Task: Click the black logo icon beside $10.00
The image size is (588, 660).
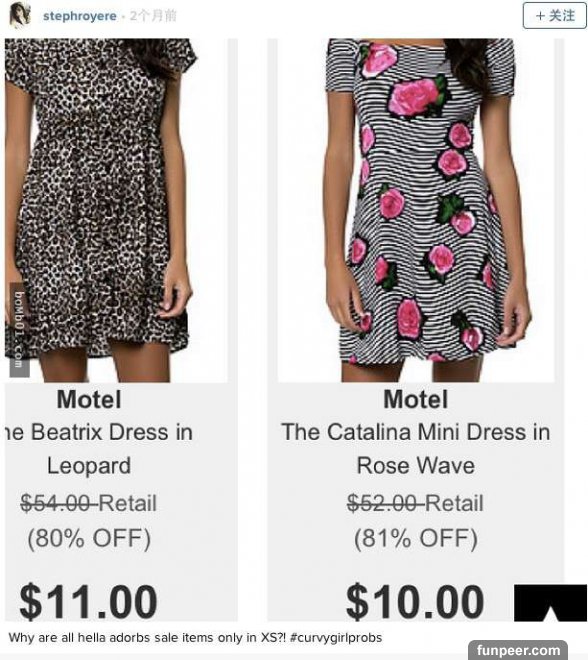Action: 550,602
